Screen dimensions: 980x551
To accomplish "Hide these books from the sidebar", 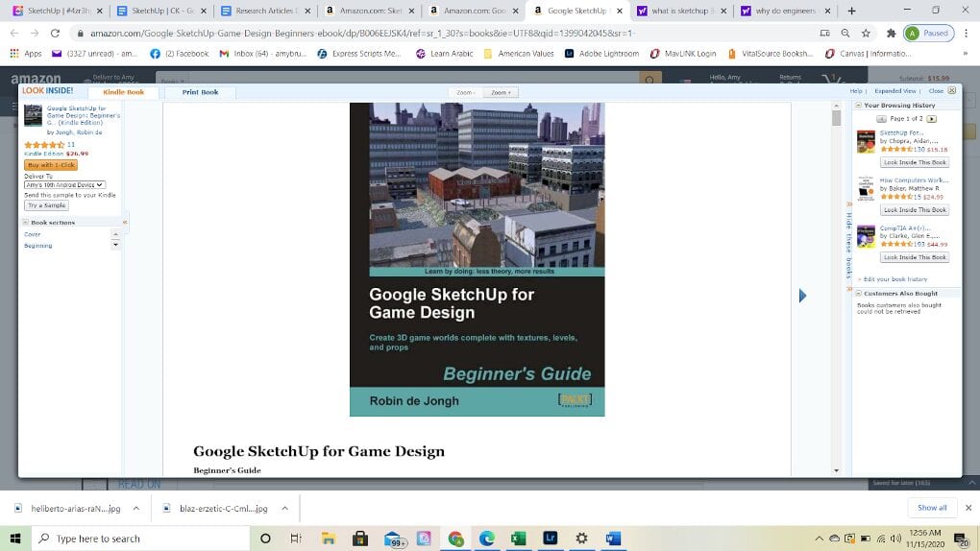I will [848, 246].
